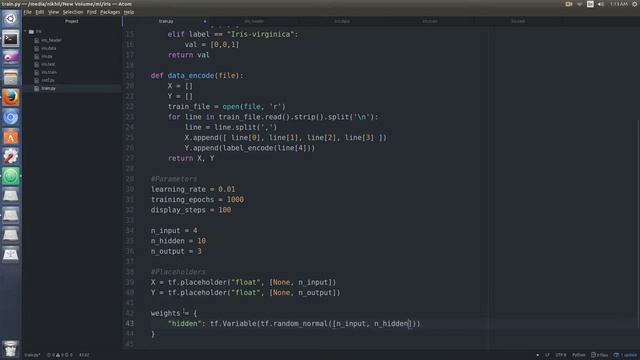Image resolution: width=640 pixels, height=360 pixels.
Task: Change the UTF-8 file encoding
Action: (x=561, y=355)
